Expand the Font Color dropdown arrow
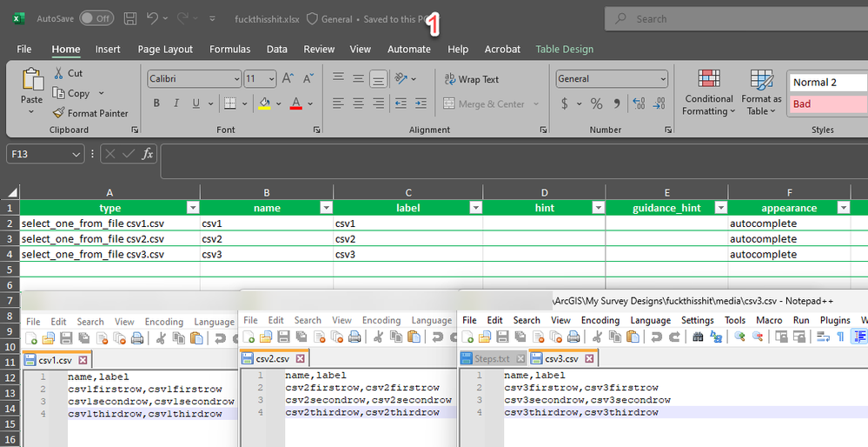868x447 pixels. tap(310, 103)
